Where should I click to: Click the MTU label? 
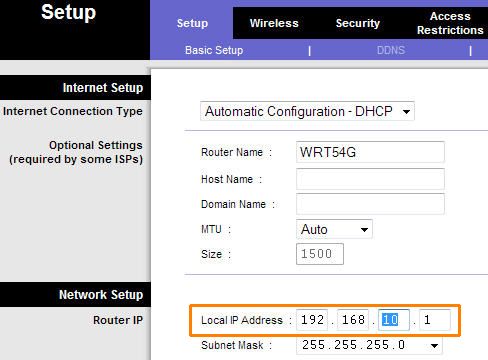coord(211,229)
